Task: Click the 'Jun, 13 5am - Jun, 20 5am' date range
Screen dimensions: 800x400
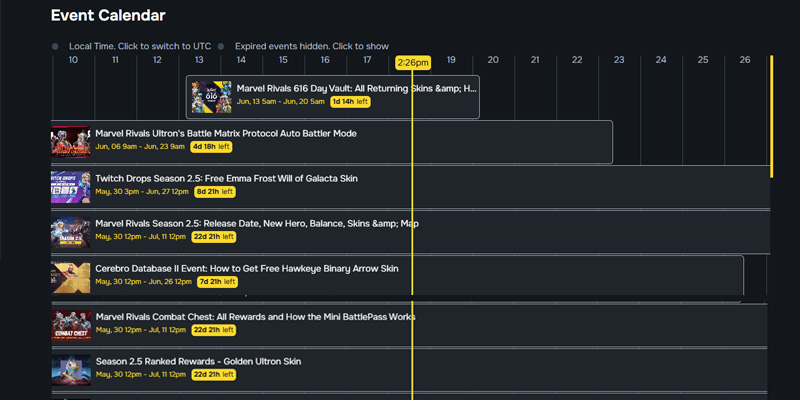Action: [x=281, y=102]
